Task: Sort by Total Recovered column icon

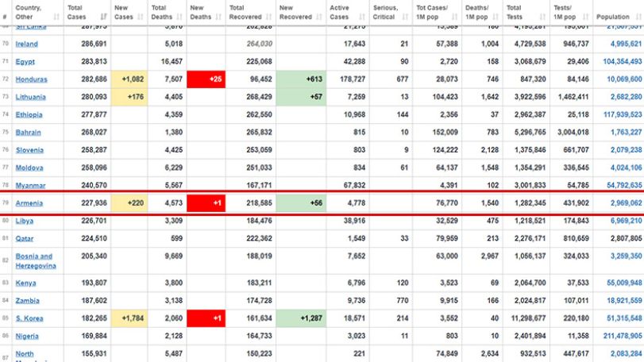Action: [269, 17]
